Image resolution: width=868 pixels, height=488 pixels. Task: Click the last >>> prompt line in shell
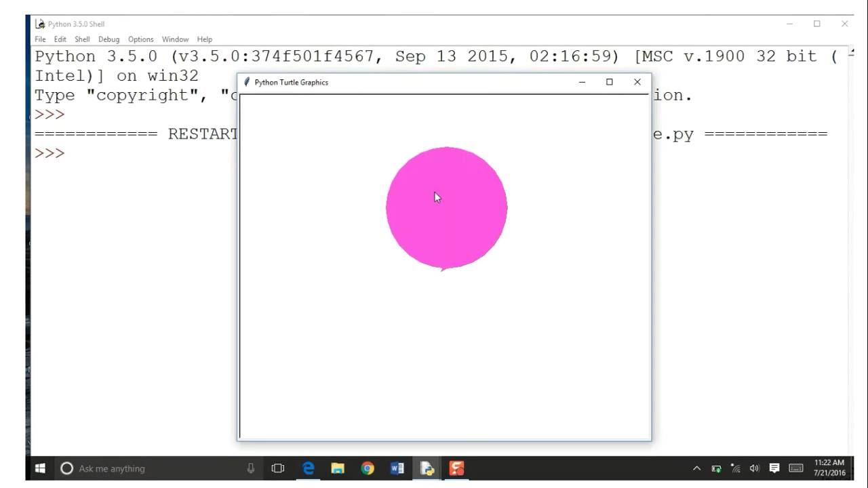(x=50, y=153)
